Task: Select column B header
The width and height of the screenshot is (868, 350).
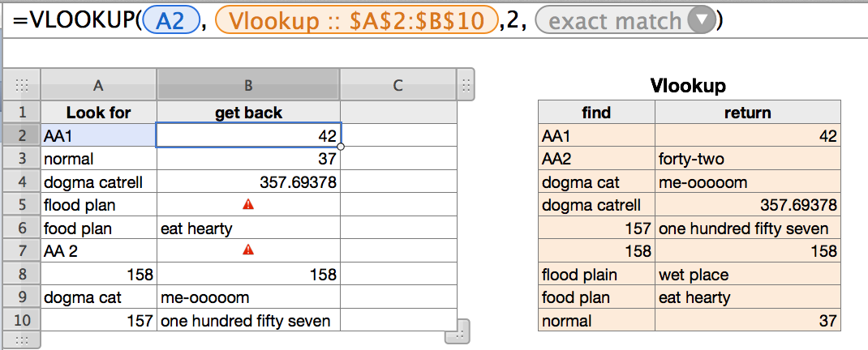Action: pyautogui.click(x=248, y=85)
